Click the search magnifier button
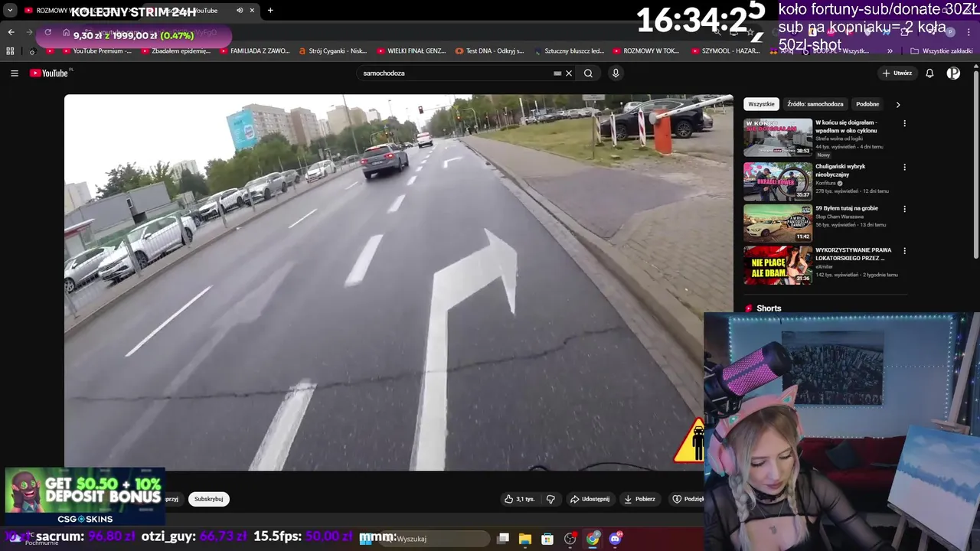Screen dimensions: 980x551 [x=588, y=73]
